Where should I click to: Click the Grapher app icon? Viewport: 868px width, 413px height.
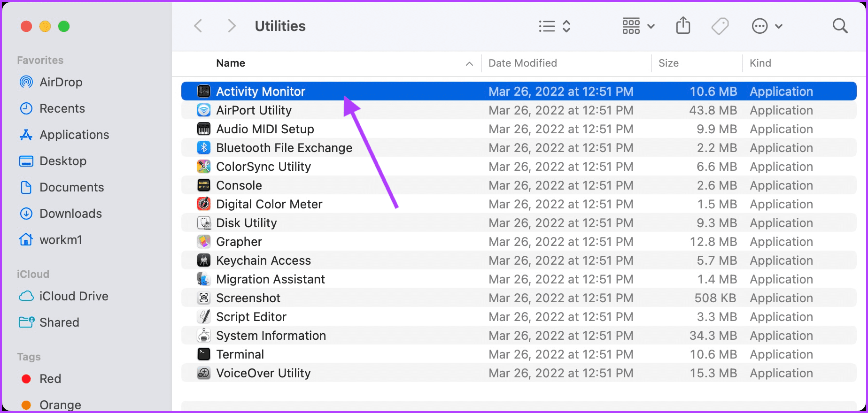[204, 241]
